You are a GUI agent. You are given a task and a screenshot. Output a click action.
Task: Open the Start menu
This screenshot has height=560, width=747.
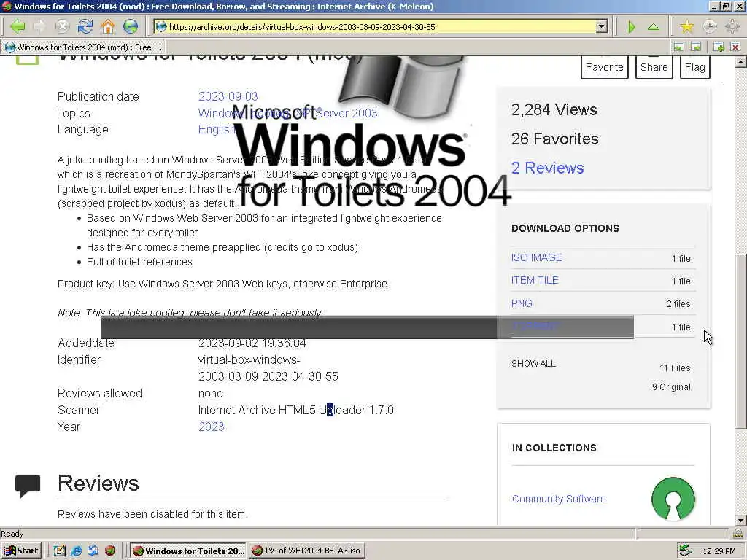click(x=21, y=551)
